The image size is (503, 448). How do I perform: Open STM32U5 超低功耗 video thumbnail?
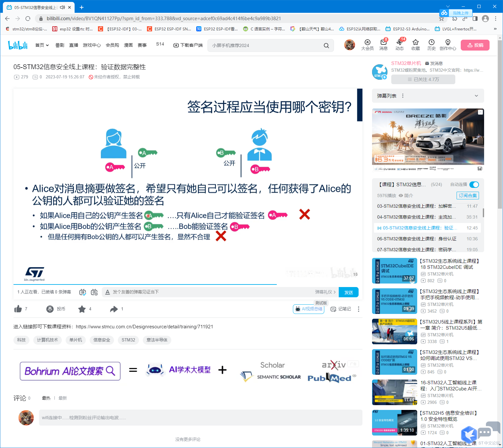point(394,332)
